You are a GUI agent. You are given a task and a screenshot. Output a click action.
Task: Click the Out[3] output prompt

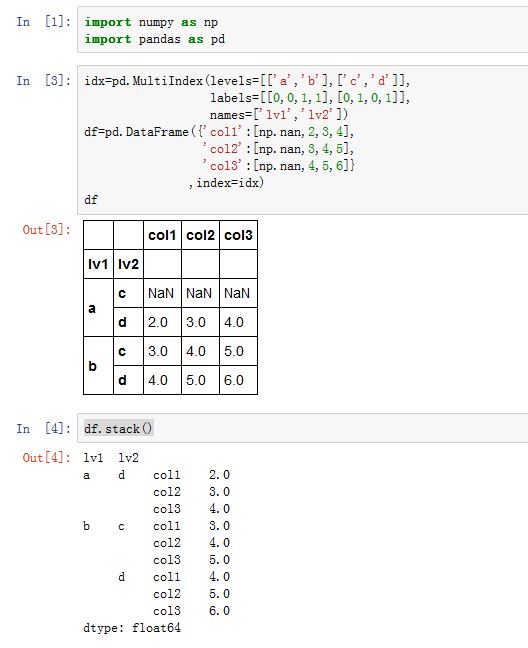47,229
